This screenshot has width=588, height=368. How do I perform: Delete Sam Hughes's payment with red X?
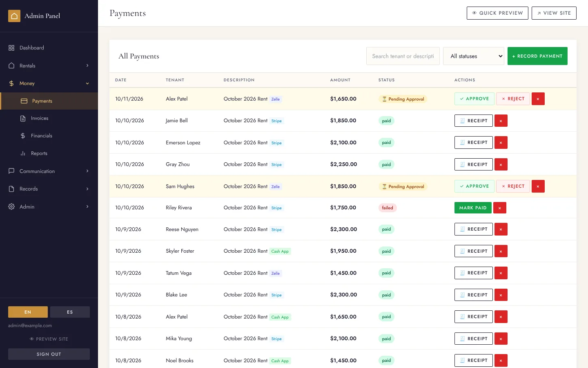(x=538, y=186)
